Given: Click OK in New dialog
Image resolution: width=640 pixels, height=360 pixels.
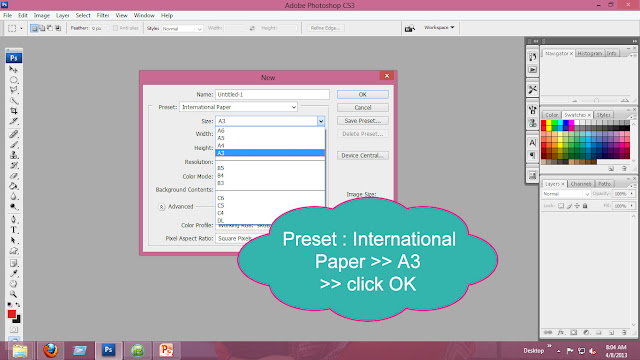Looking at the screenshot, I should click(x=363, y=94).
